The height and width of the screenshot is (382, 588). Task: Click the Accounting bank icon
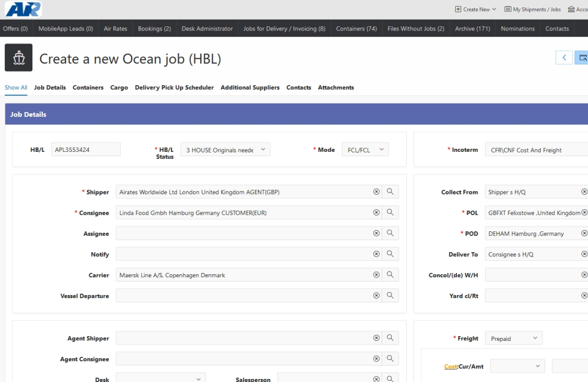571,9
